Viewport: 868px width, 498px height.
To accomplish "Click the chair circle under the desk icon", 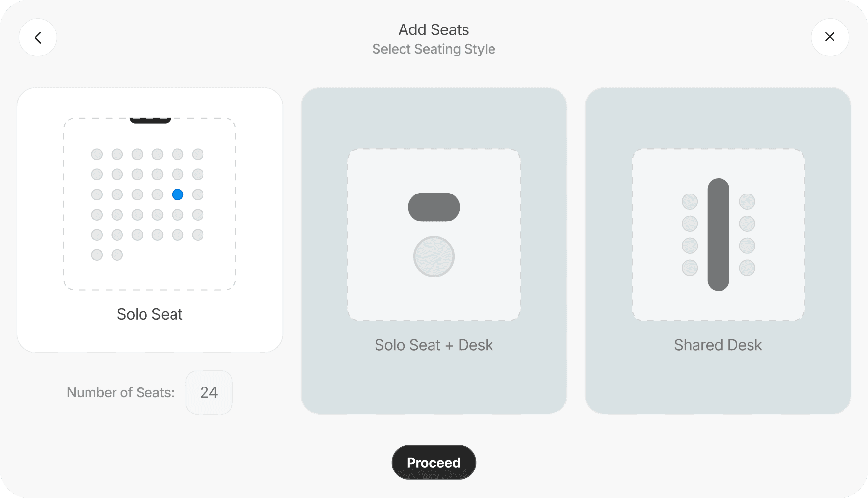I will 434,256.
